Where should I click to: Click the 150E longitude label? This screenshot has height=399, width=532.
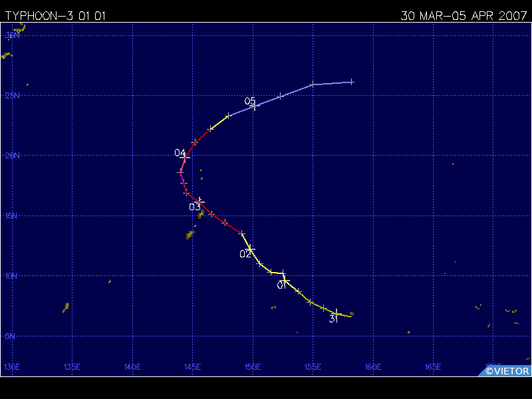click(252, 366)
